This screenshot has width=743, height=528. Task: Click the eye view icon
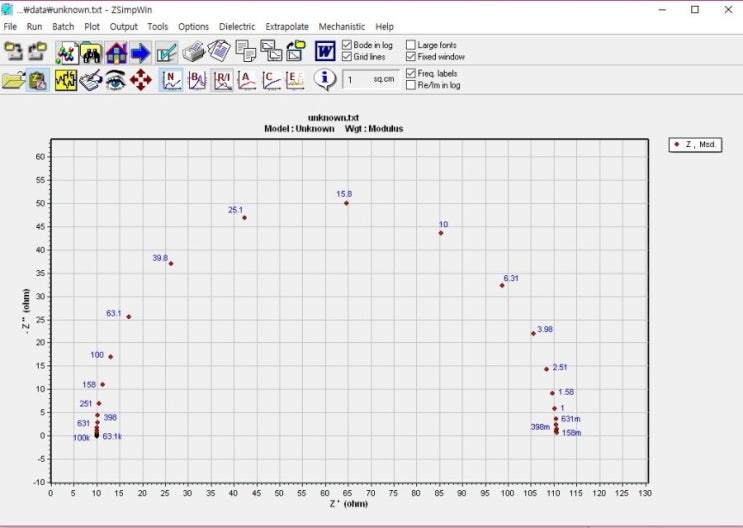pos(115,80)
